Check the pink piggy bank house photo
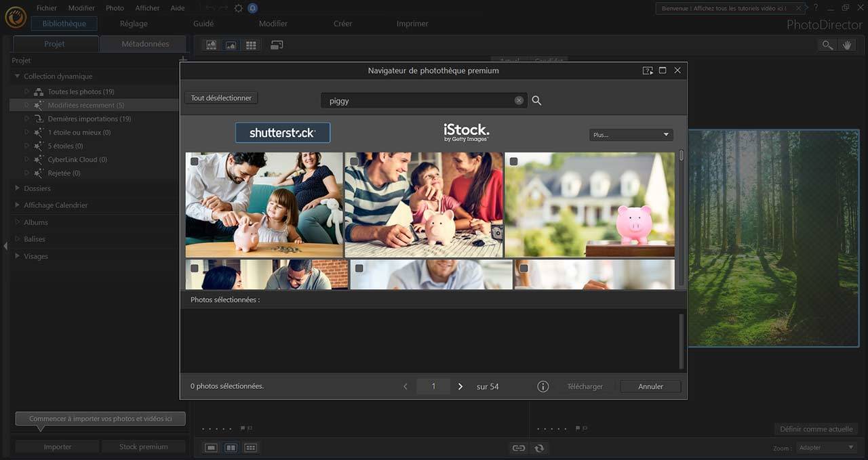 513,161
